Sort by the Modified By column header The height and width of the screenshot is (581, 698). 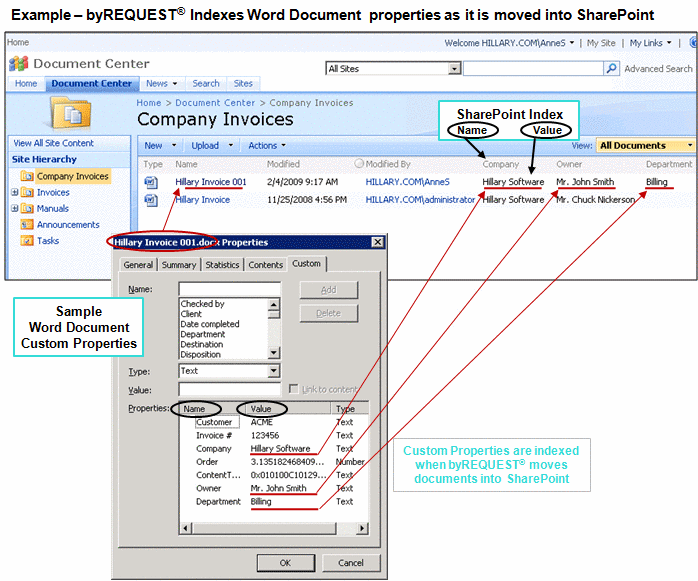pos(388,164)
